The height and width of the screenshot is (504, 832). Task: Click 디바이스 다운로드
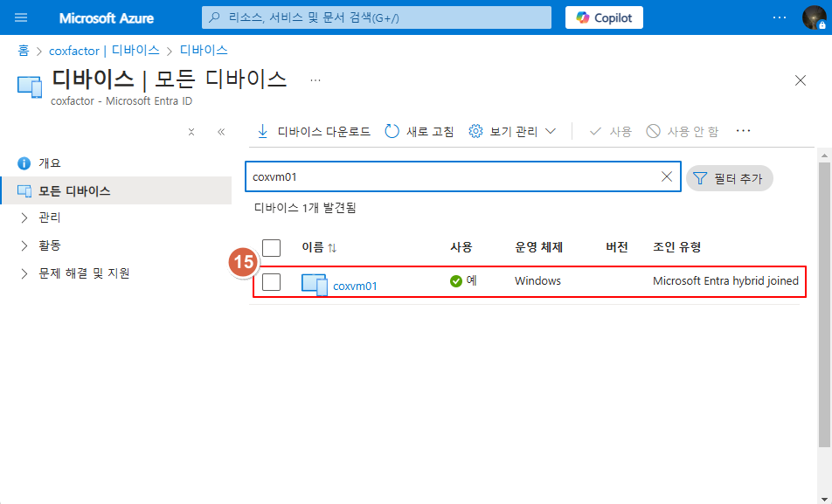pyautogui.click(x=314, y=131)
